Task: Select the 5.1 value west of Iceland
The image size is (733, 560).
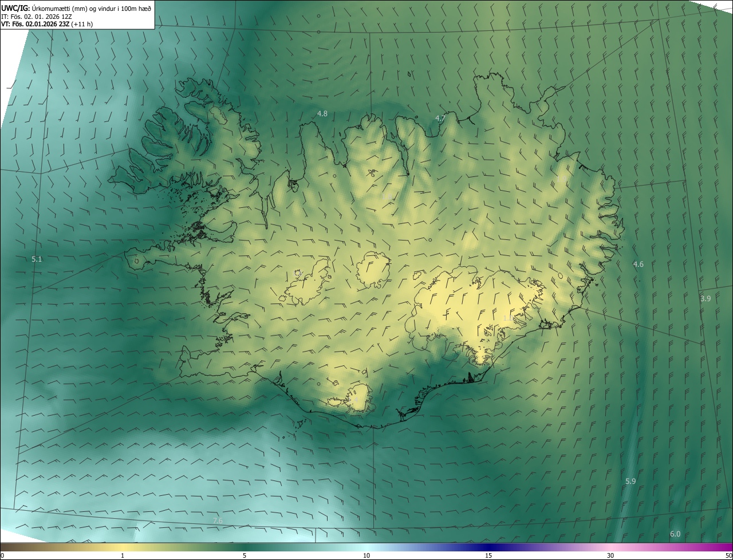Action: (37, 259)
